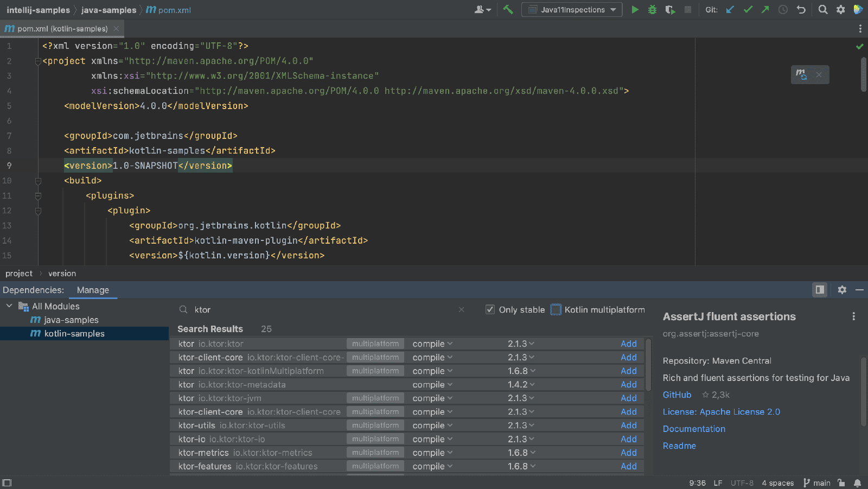The image size is (868, 489).
Task: Switch to the Manage tab
Action: pos(93,290)
